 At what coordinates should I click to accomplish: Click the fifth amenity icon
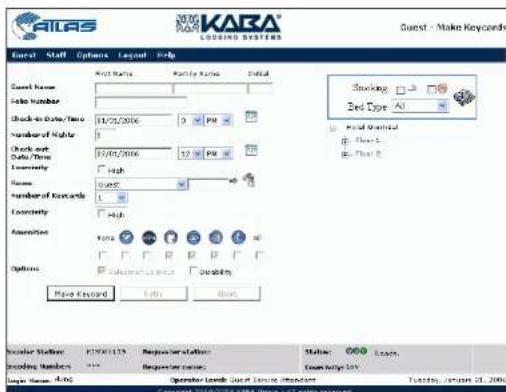click(x=216, y=238)
